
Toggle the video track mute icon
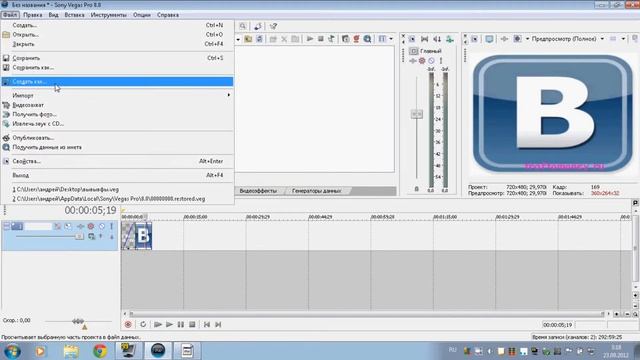tap(102, 226)
